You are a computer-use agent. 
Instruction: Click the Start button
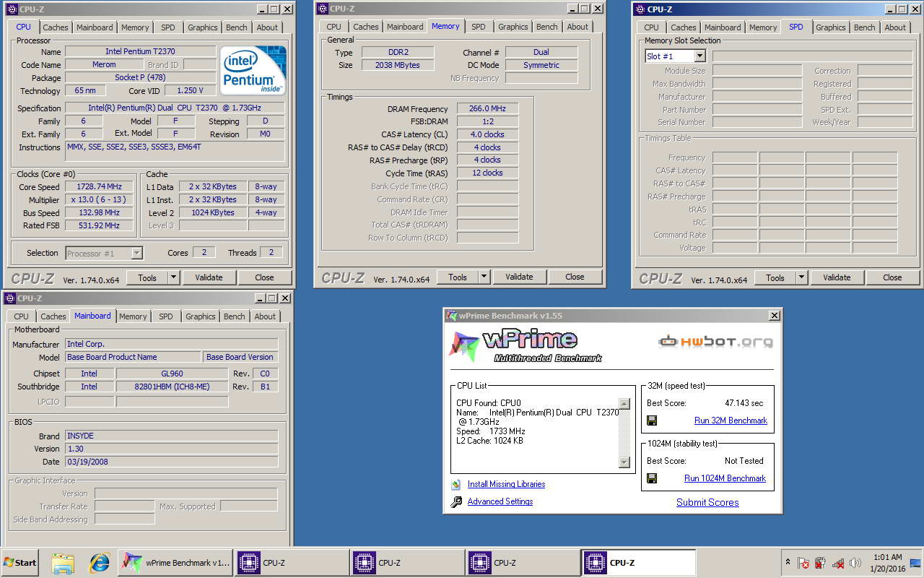coord(20,563)
